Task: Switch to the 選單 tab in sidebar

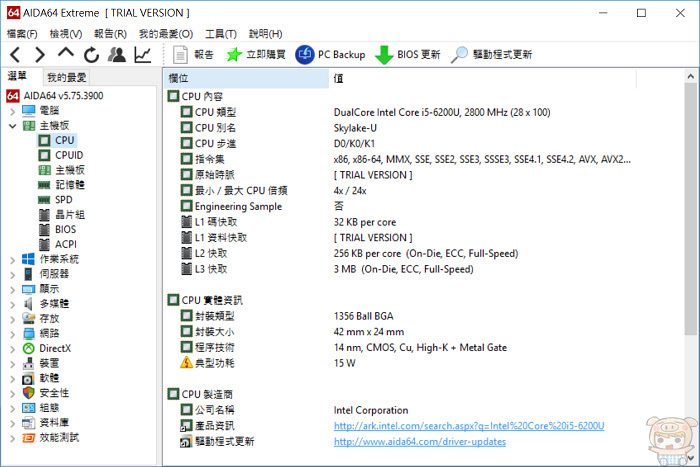Action: [x=17, y=76]
